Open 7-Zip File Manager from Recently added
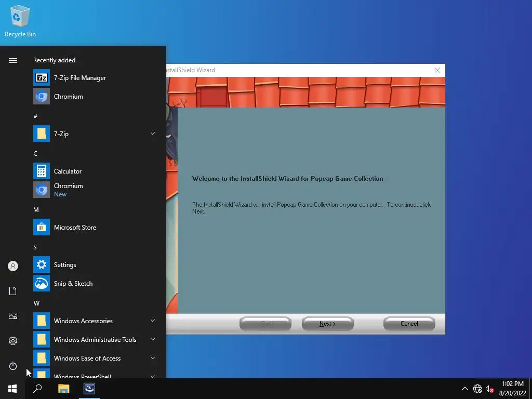Image resolution: width=532 pixels, height=399 pixels. pos(95,78)
